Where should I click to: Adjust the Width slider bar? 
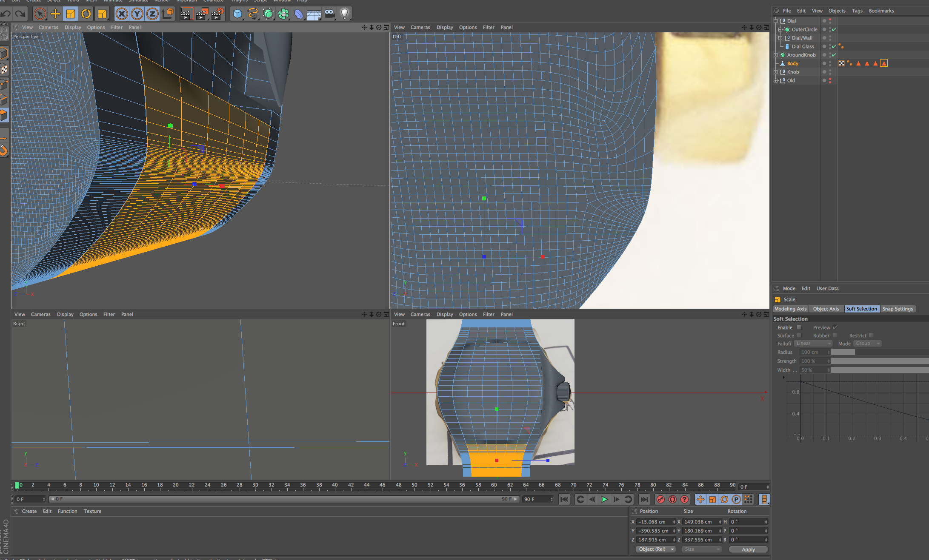[x=880, y=370]
